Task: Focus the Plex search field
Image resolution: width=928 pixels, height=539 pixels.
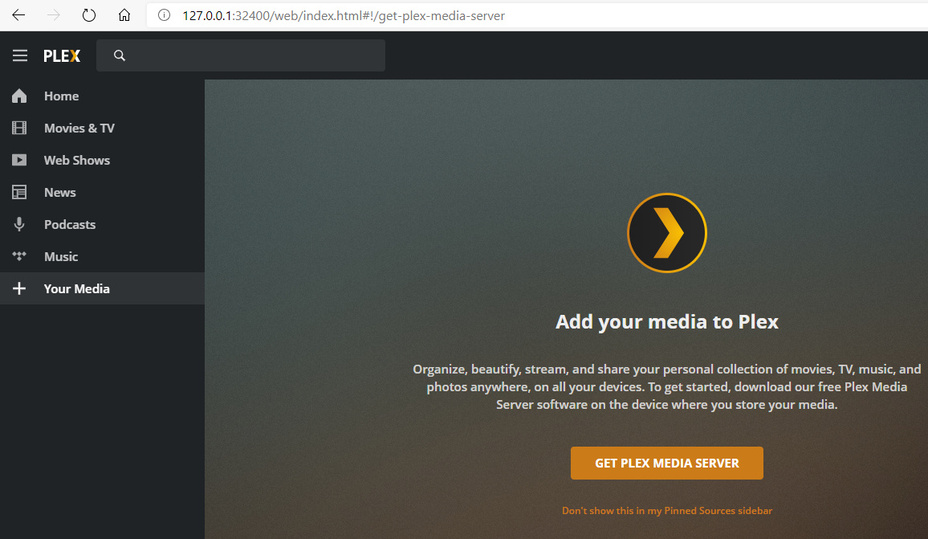Action: 241,56
